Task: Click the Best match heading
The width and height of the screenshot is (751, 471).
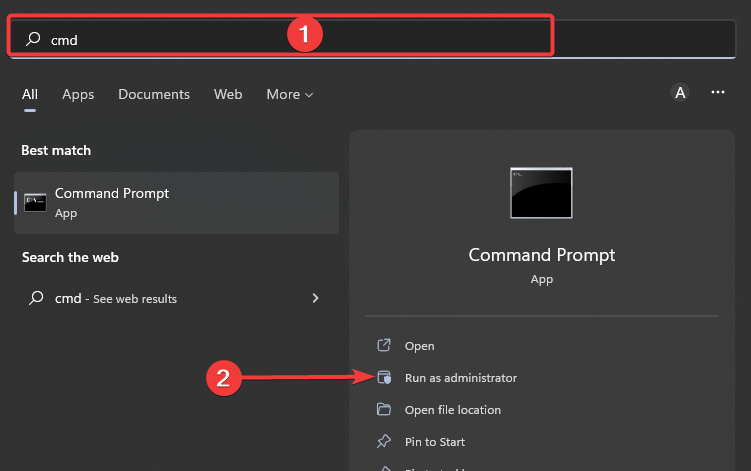Action: pos(56,150)
